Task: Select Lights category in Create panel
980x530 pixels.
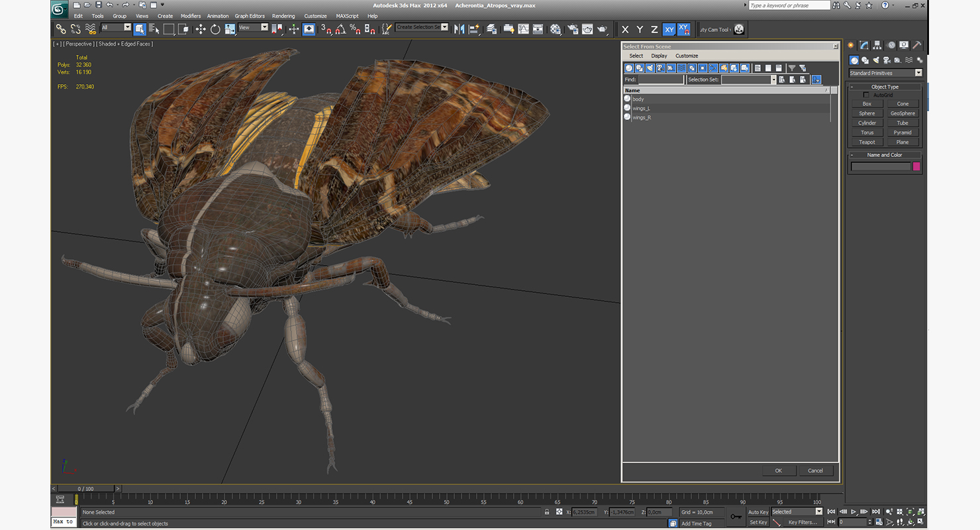Action: click(x=875, y=60)
